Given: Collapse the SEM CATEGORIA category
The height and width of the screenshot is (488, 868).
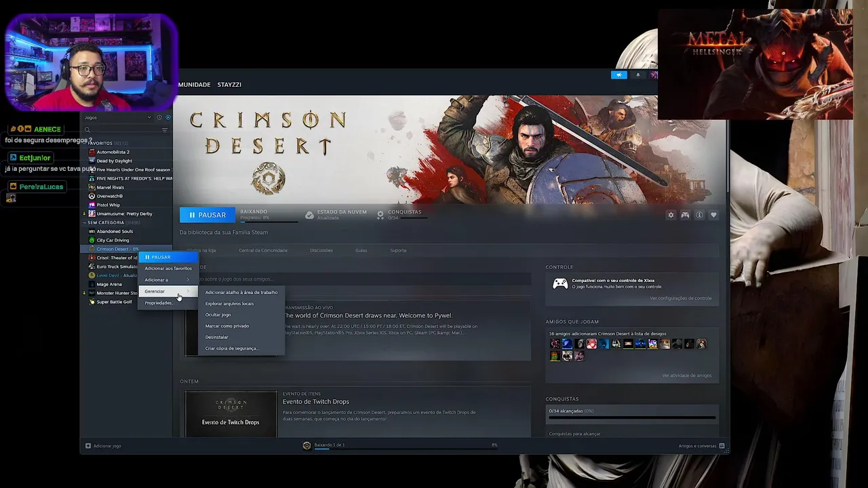Looking at the screenshot, I should (x=85, y=222).
